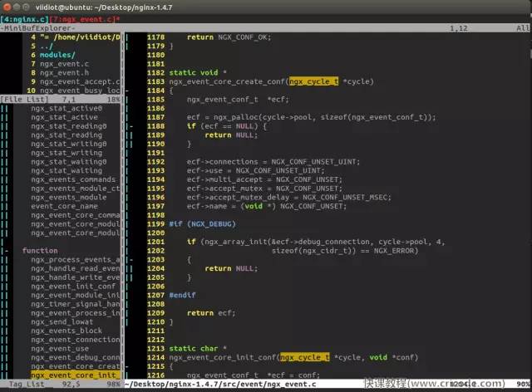532x392 pixels.
Task: Minimize the terminal window
Action: point(16,7)
